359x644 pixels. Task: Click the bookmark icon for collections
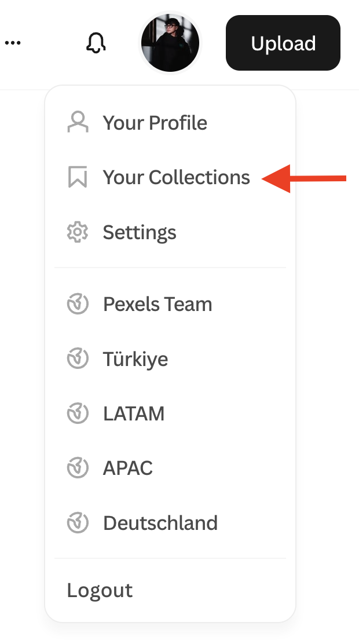(78, 177)
